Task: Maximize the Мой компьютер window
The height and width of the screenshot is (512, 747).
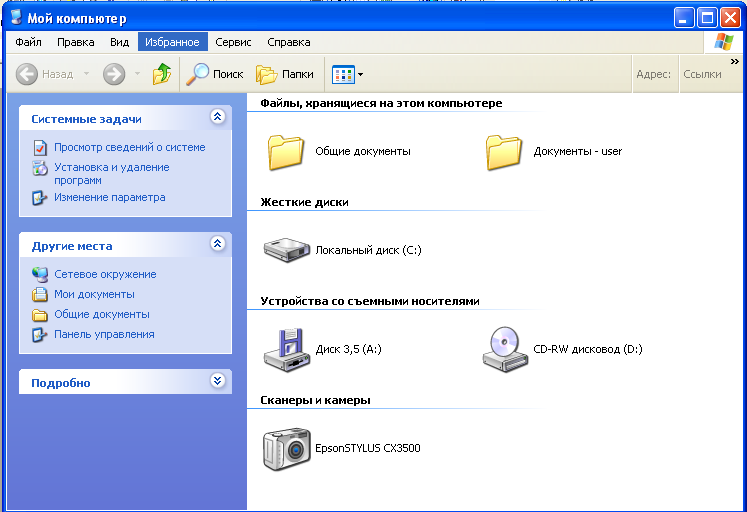Action: tap(707, 18)
